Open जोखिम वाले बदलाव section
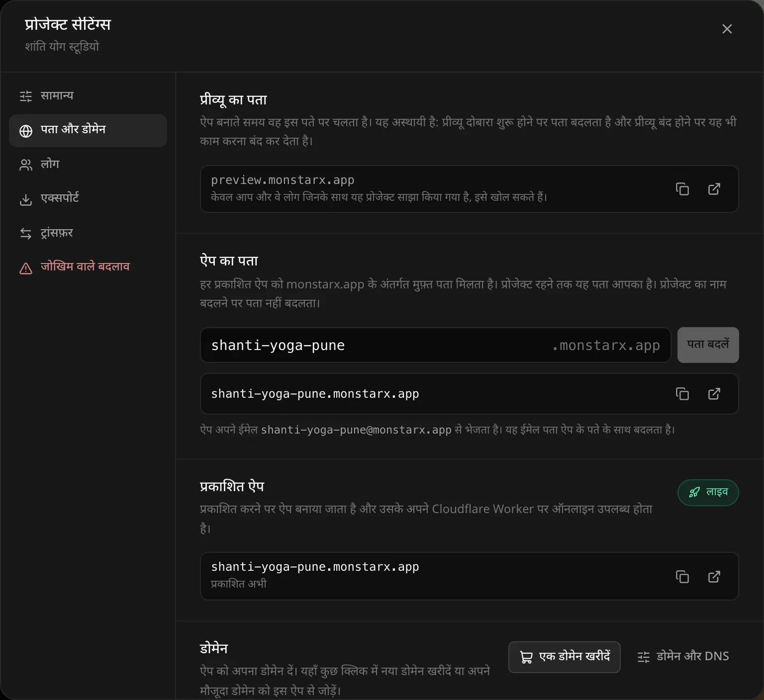This screenshot has width=764, height=700. click(88, 267)
